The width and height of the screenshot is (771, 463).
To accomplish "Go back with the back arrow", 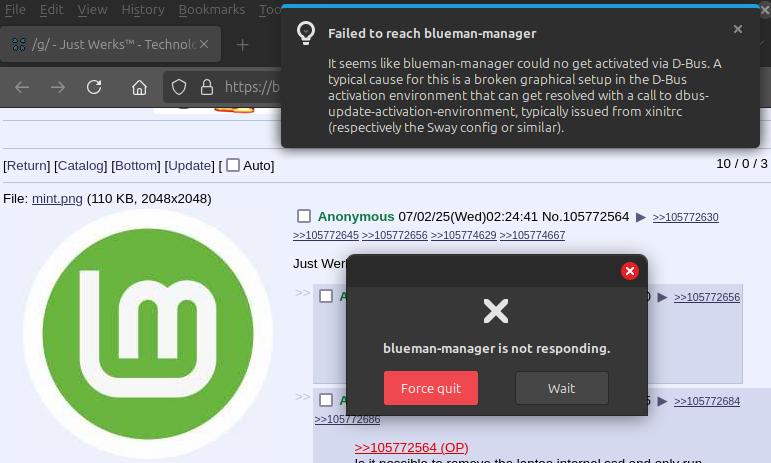I will (22, 87).
